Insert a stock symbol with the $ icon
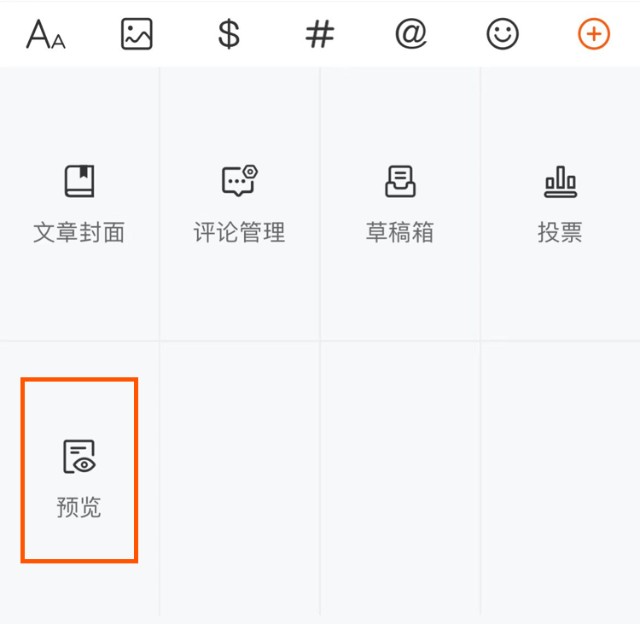This screenshot has height=624, width=640. coord(229,34)
